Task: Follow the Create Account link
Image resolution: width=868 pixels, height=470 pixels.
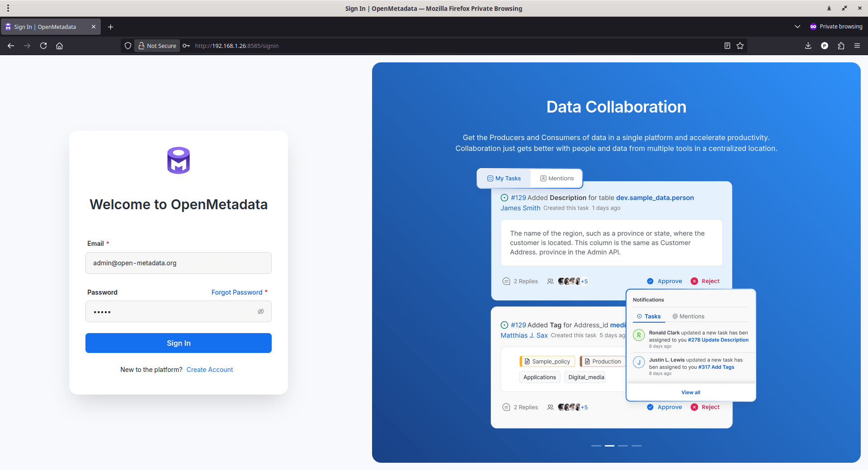Action: point(210,370)
